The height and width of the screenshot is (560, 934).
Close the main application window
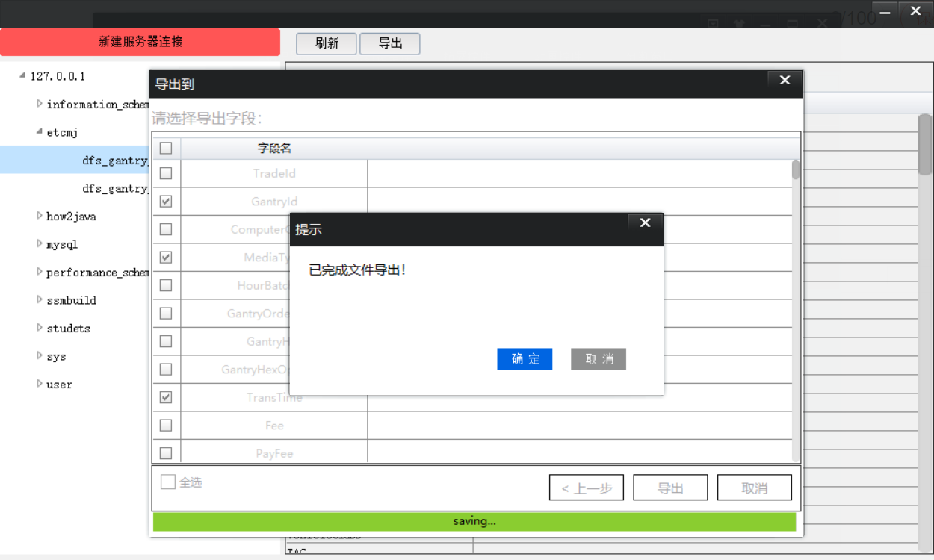pos(916,11)
